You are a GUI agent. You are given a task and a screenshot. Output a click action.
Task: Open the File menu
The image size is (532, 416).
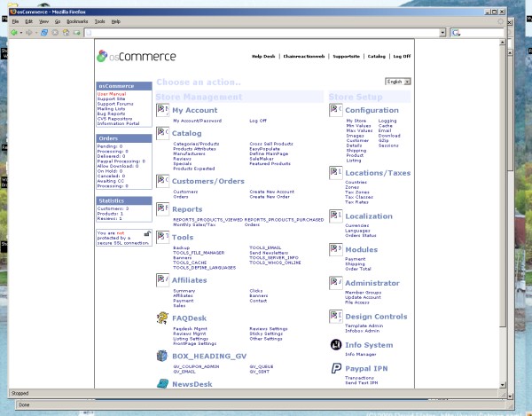click(x=15, y=21)
